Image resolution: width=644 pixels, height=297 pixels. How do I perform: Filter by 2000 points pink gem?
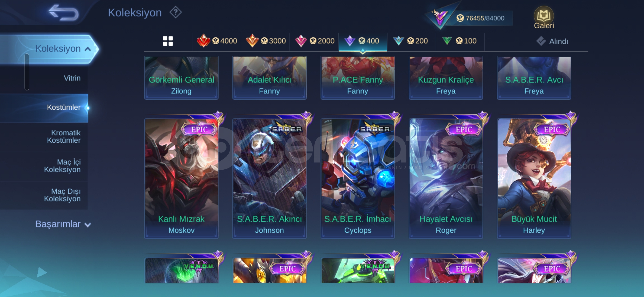(315, 41)
